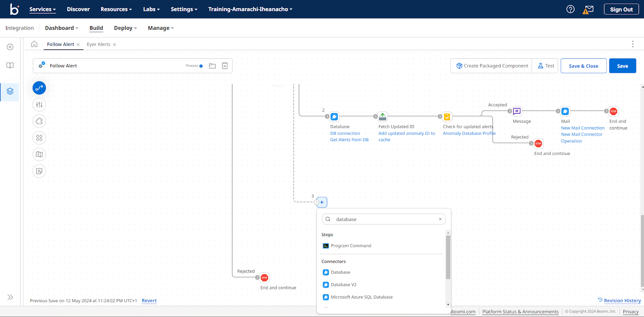Close the Eyer Alerts tab
Viewport: 644px width, 317px height.
(114, 45)
